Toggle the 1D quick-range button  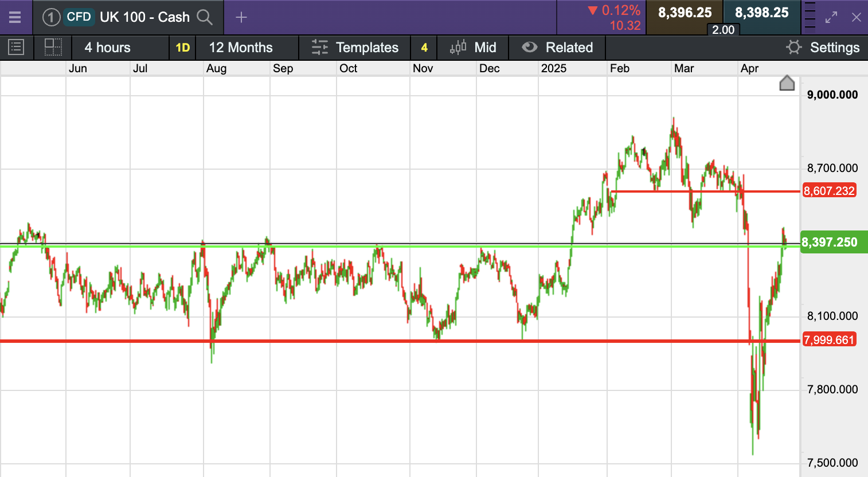182,47
